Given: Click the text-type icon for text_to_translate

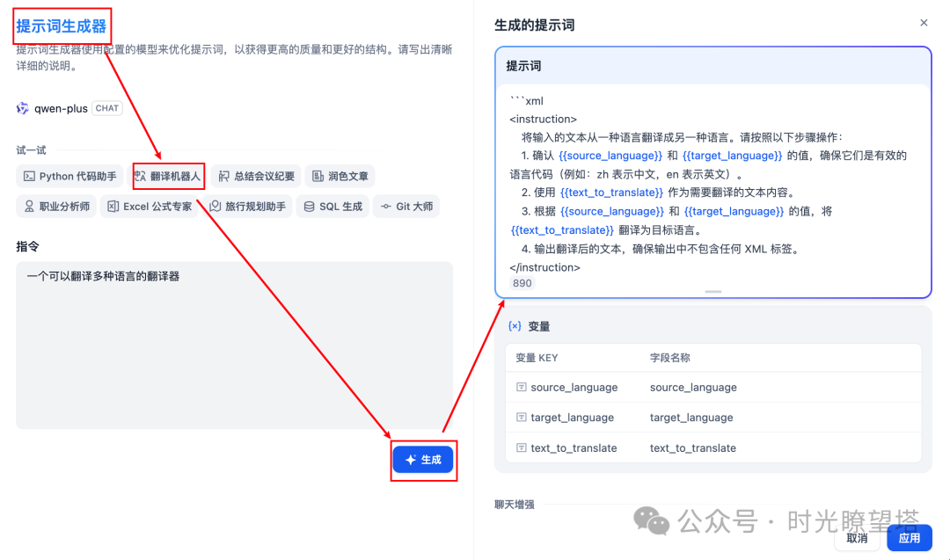Looking at the screenshot, I should coord(521,448).
